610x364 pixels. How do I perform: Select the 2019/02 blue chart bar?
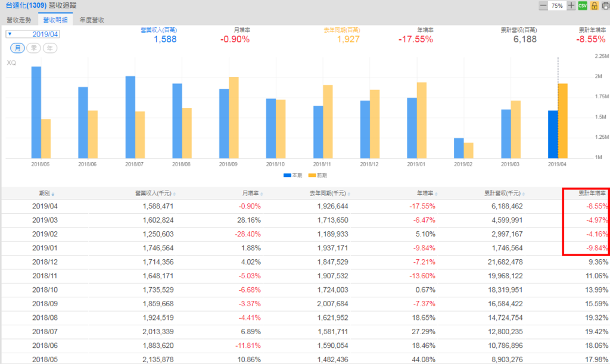(459, 148)
